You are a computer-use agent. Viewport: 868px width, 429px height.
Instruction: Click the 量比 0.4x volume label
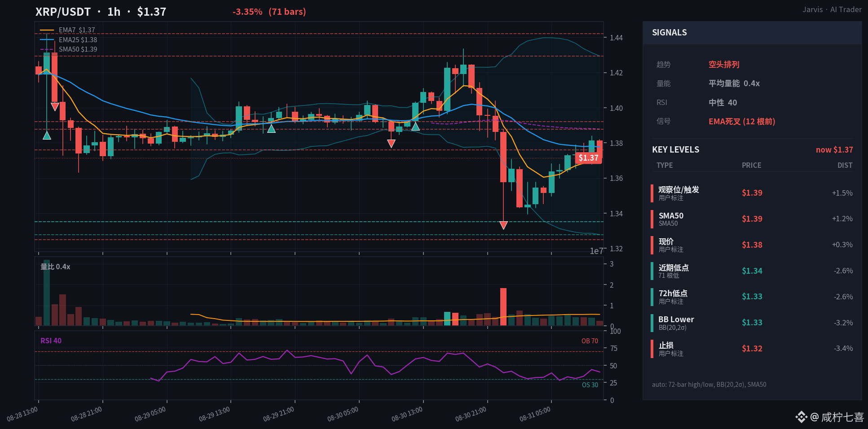(x=55, y=267)
